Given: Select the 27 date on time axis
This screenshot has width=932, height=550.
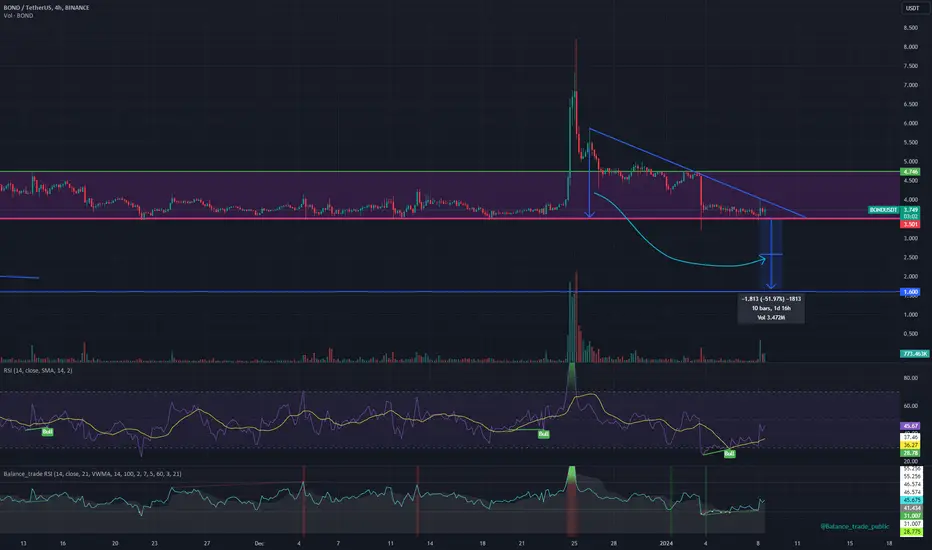Looking at the screenshot, I should 207,543.
